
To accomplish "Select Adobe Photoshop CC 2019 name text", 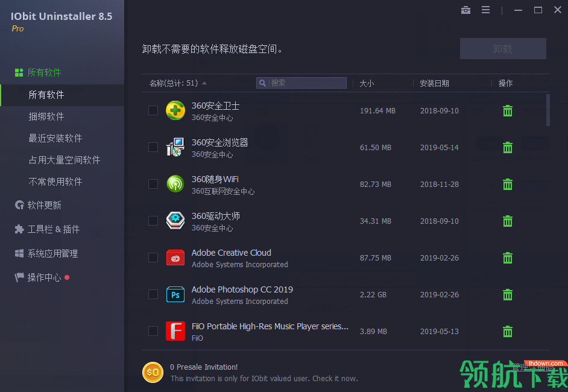I will [x=242, y=289].
